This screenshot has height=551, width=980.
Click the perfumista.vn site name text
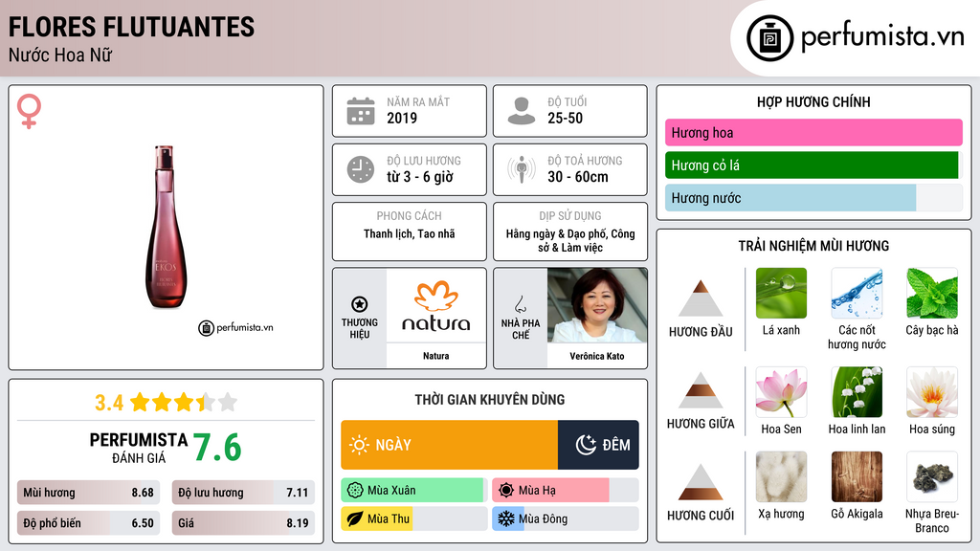(882, 37)
